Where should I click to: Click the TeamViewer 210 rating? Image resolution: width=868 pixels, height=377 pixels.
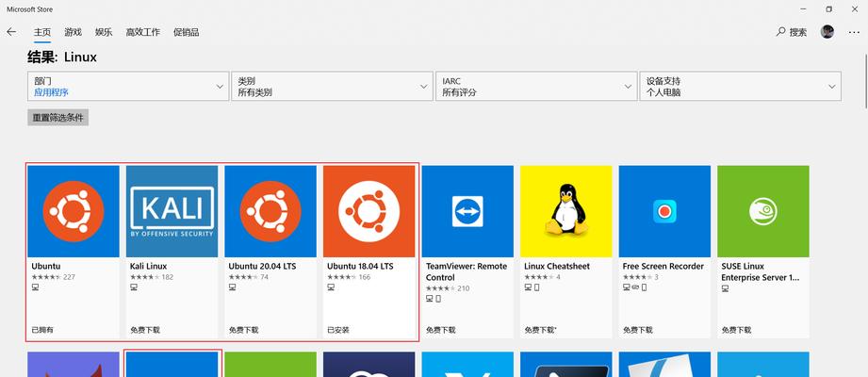(448, 288)
